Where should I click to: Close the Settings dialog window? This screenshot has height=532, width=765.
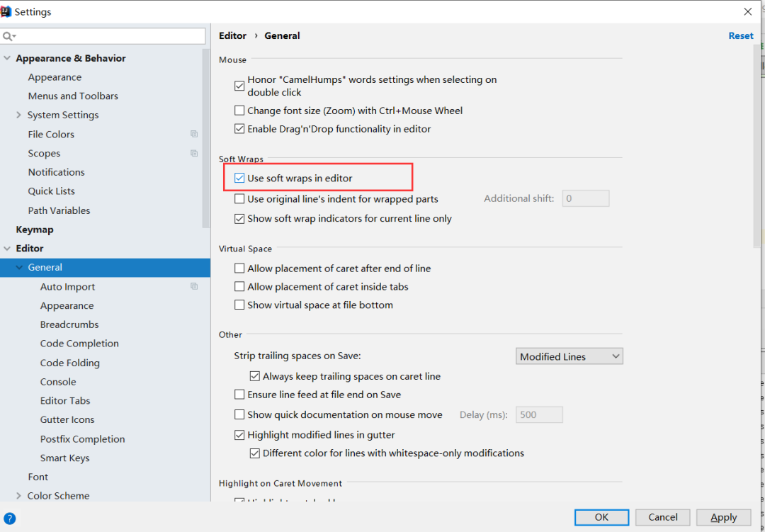coord(748,11)
